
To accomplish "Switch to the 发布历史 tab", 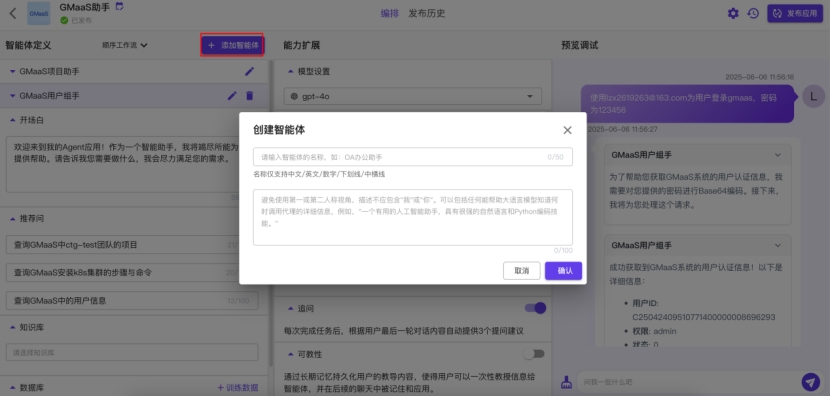I will [427, 13].
